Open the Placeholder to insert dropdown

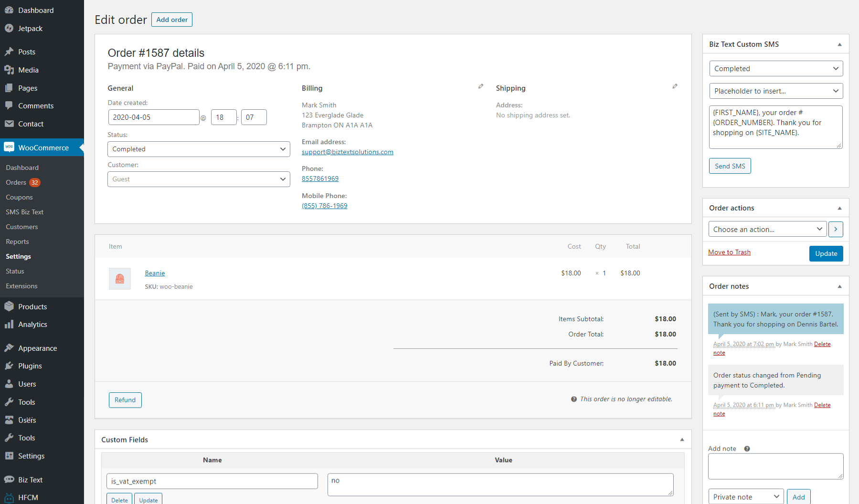pyautogui.click(x=776, y=91)
